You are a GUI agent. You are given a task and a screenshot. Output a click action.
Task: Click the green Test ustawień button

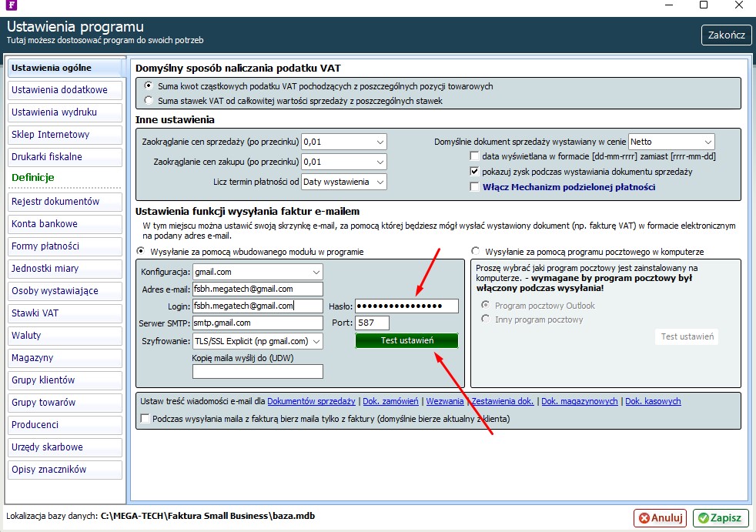(406, 340)
